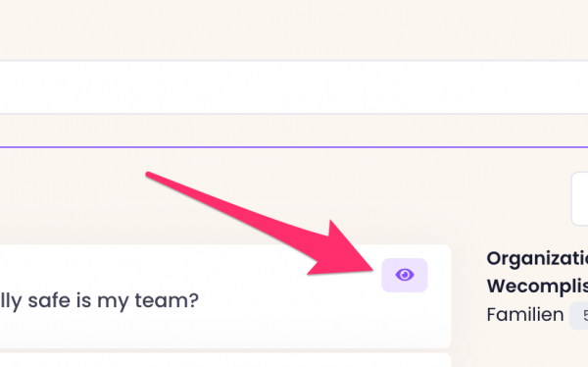Click the wide white input field
Screen dimensions: 588x367
click(294, 87)
